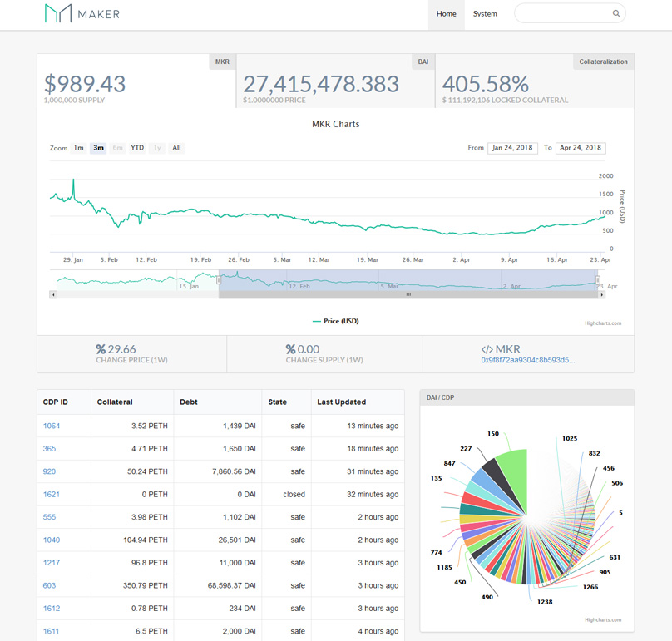Viewport: 672px width, 641px height.
Task: Click the 405.58% collateralization value
Action: (x=485, y=84)
